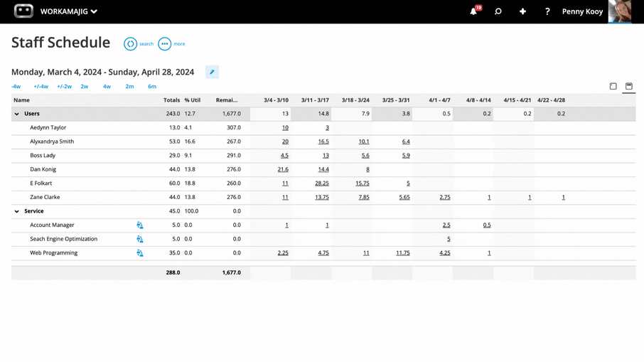Open Web Programming's 11.75 hours value

403,253
